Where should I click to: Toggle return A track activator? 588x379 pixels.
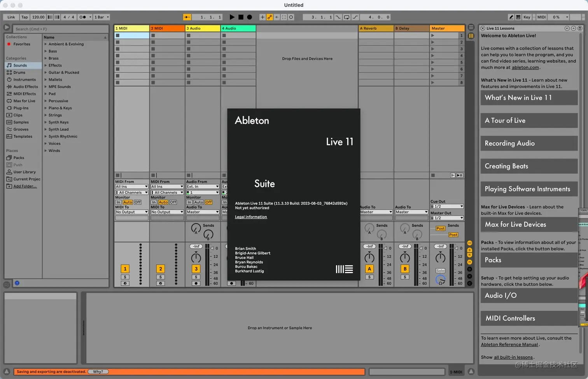369,269
